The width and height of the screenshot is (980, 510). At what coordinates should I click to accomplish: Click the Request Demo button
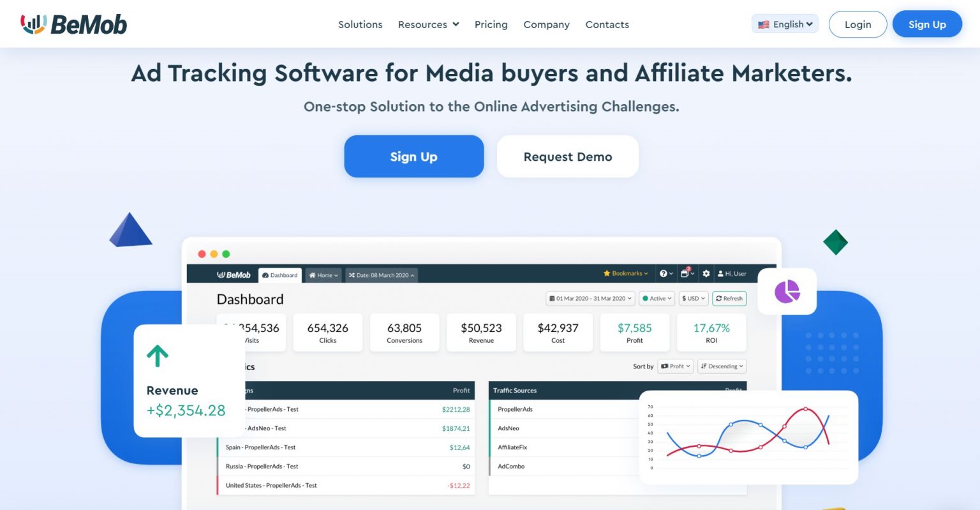click(x=567, y=156)
